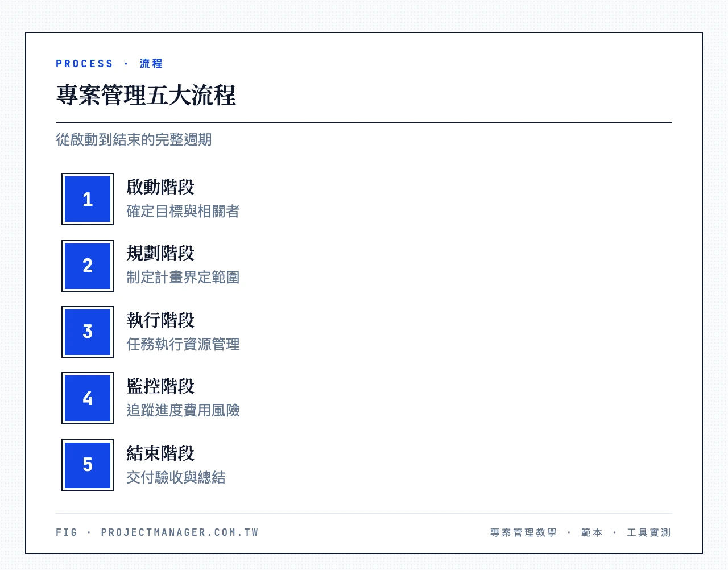Click the footer tag 專案管理教學
Image resolution: width=728 pixels, height=570 pixels.
pos(524,532)
